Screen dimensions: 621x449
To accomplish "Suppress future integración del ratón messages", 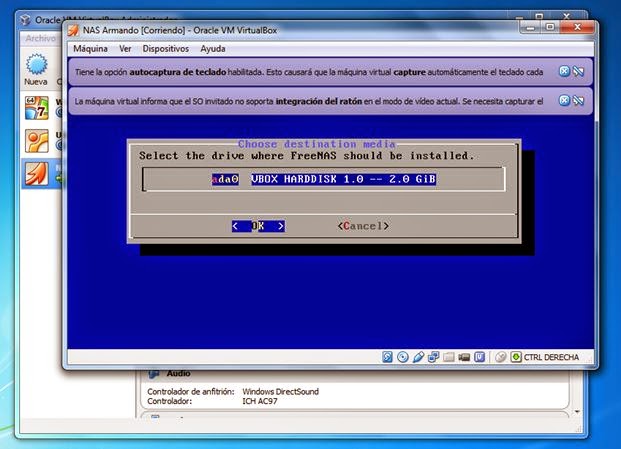I will (x=579, y=101).
